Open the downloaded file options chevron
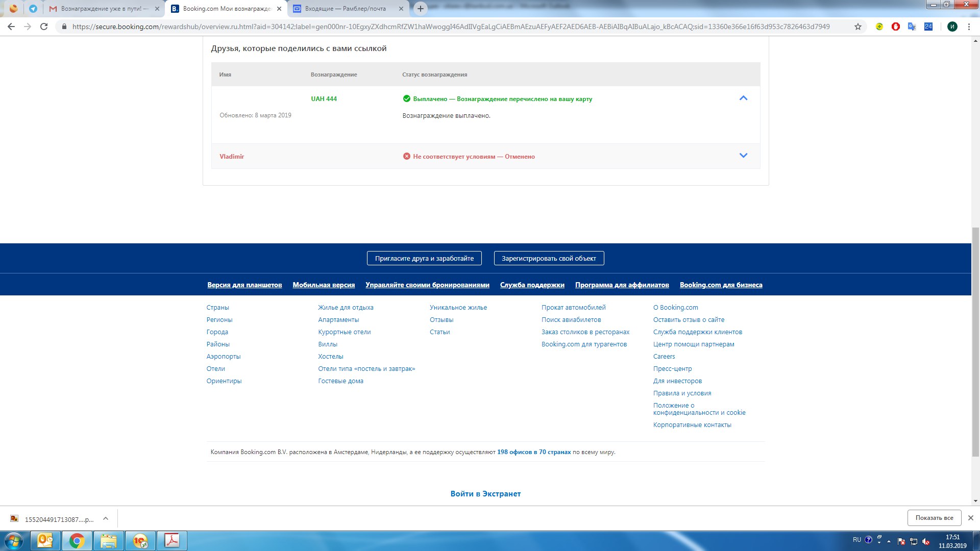Screen dimensions: 980x551 point(106,518)
